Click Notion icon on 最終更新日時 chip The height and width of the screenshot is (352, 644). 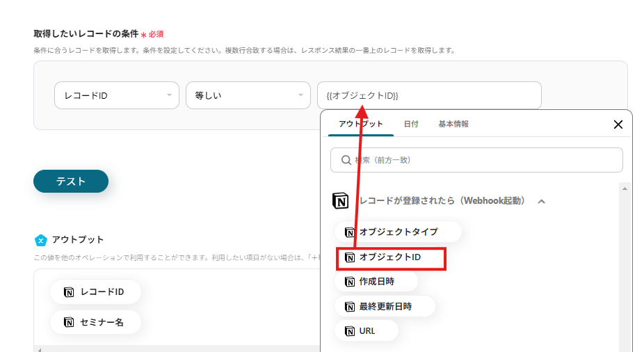350,307
